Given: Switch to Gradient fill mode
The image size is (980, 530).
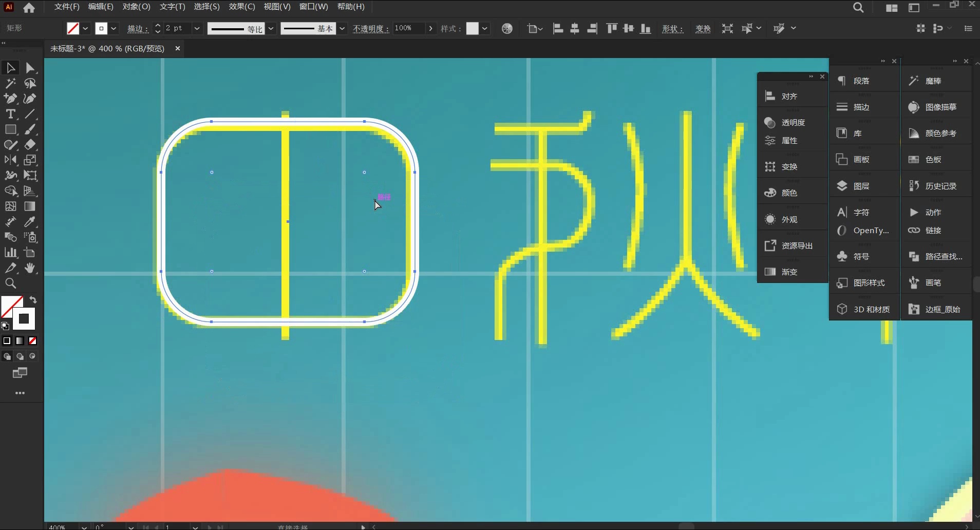Looking at the screenshot, I should (20, 340).
